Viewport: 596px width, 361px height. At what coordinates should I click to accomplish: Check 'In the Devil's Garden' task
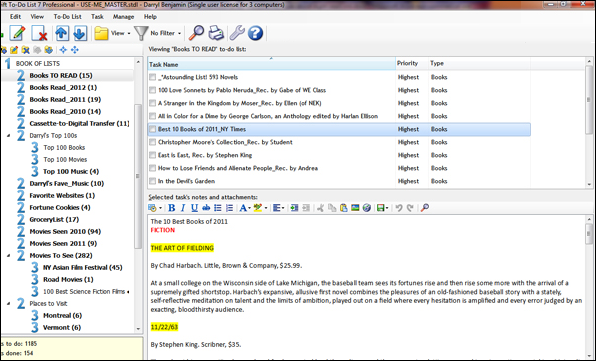coord(152,181)
